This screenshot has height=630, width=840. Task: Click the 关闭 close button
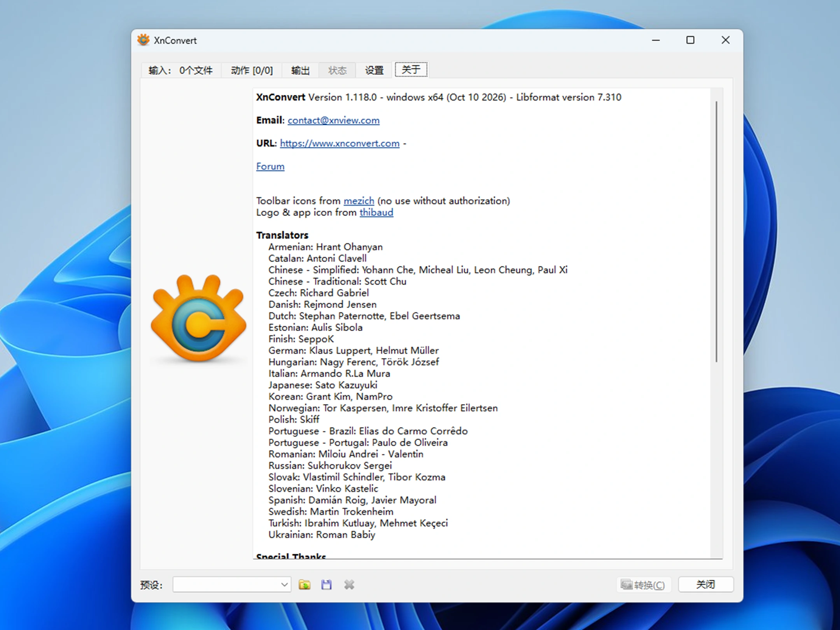click(706, 584)
